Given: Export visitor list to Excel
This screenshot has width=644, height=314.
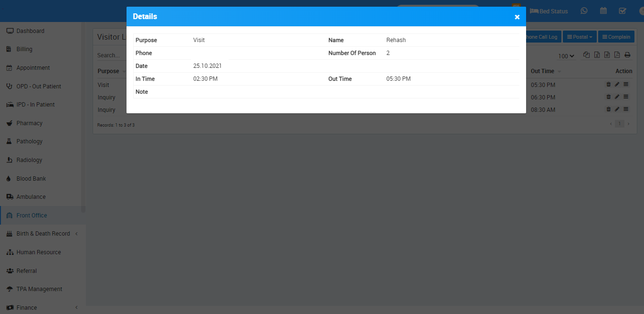Looking at the screenshot, I should (597, 55).
